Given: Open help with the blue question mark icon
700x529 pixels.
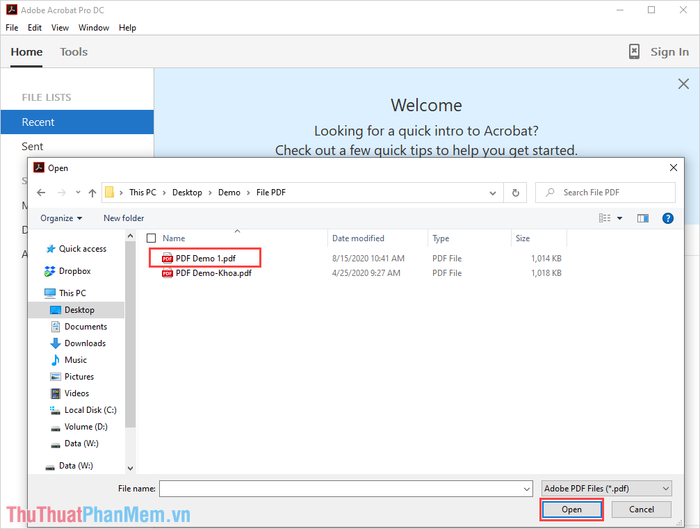Looking at the screenshot, I should tap(666, 218).
